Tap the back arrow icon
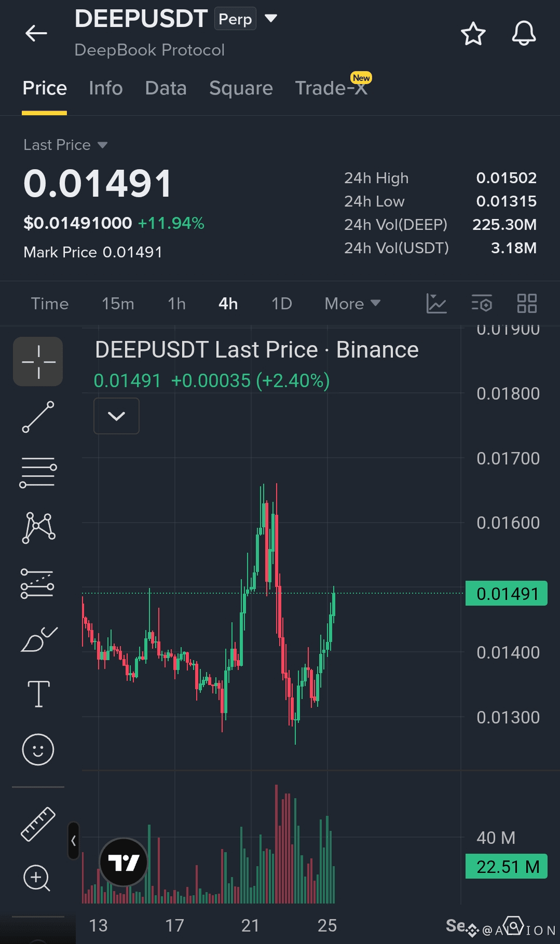This screenshot has width=560, height=944. pos(36,34)
